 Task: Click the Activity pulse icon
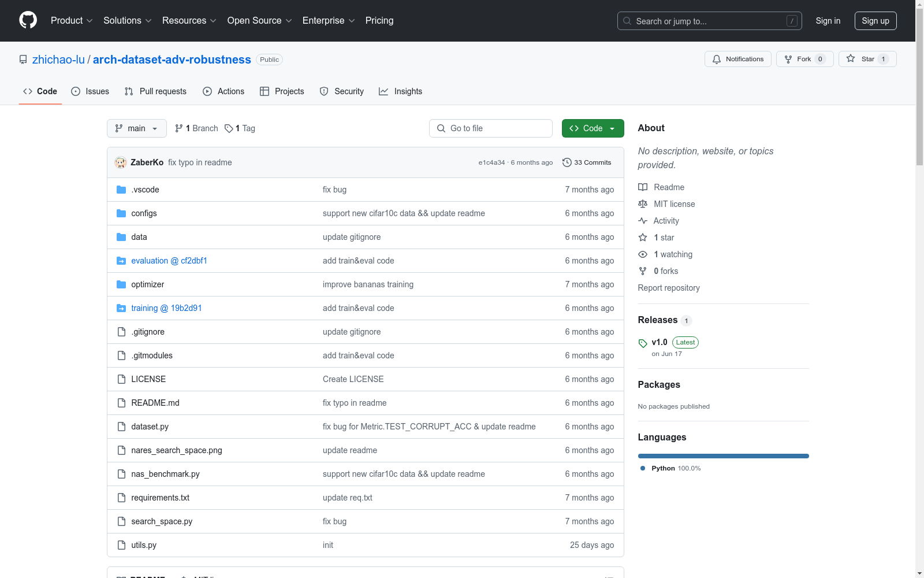643,221
